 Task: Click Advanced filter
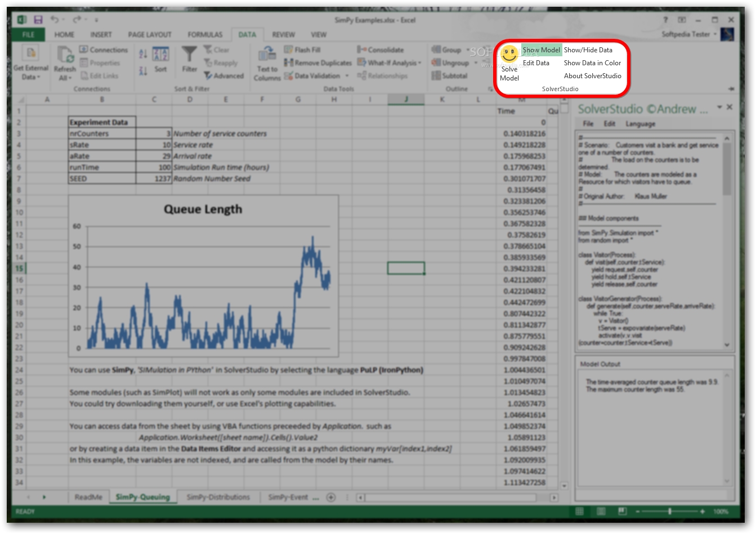click(x=224, y=75)
